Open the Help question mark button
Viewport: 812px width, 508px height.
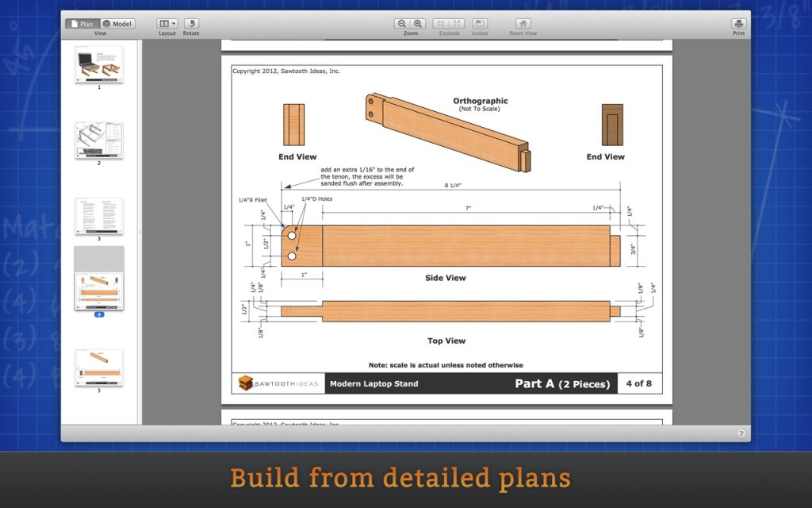tap(741, 433)
